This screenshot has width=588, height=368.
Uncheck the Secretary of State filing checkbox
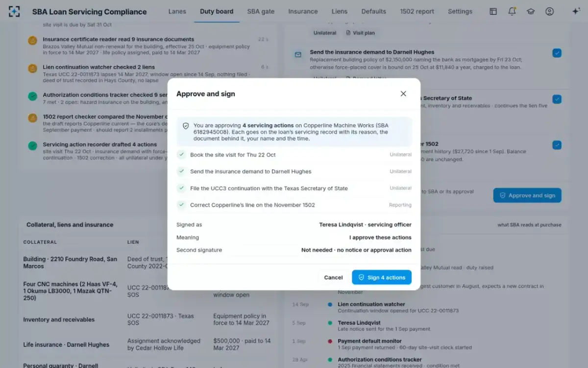coord(557,99)
